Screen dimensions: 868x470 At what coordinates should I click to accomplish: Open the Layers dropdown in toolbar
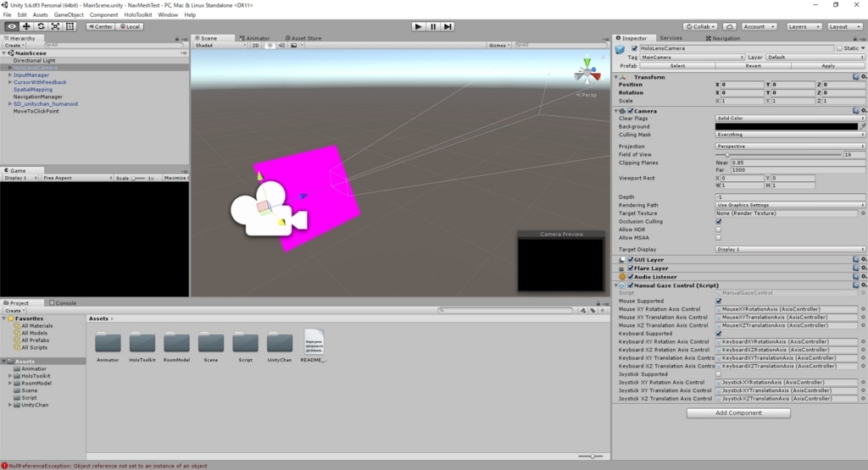tap(804, 26)
